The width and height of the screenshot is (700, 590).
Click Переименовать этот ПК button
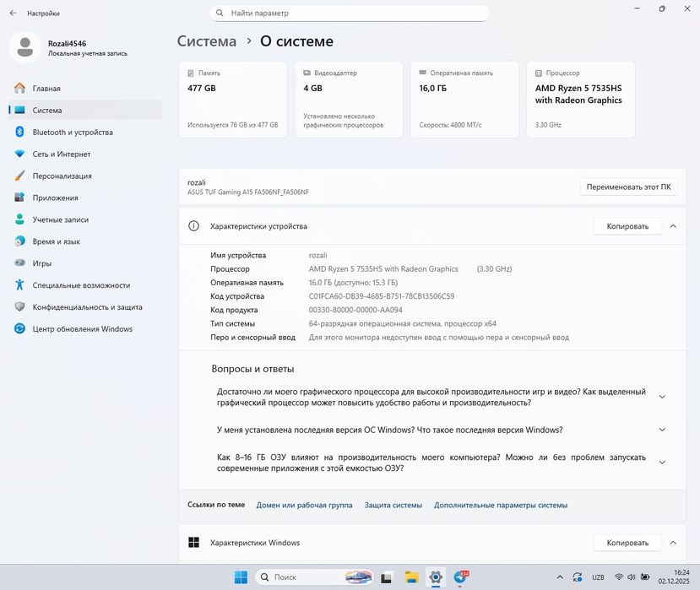(x=628, y=187)
